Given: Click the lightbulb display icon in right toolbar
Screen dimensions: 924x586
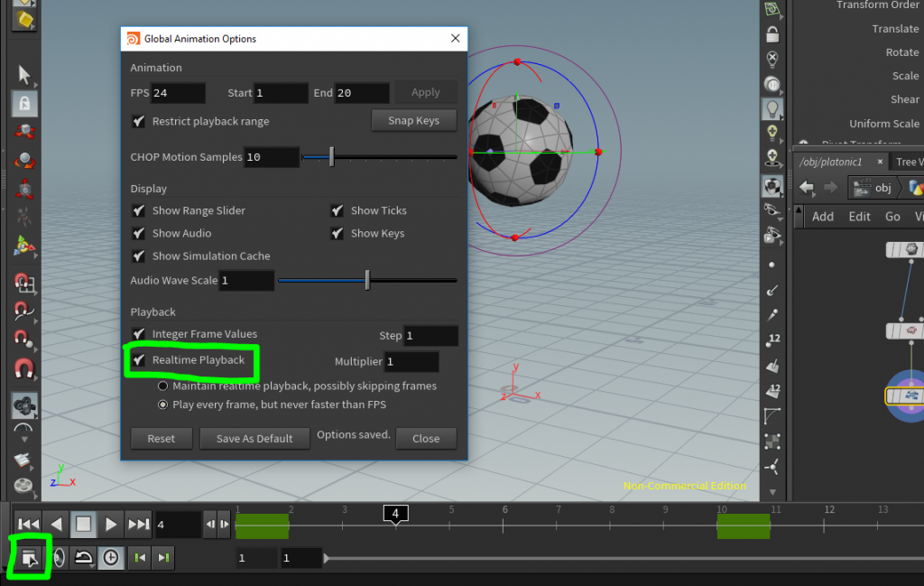Looking at the screenshot, I should [773, 108].
